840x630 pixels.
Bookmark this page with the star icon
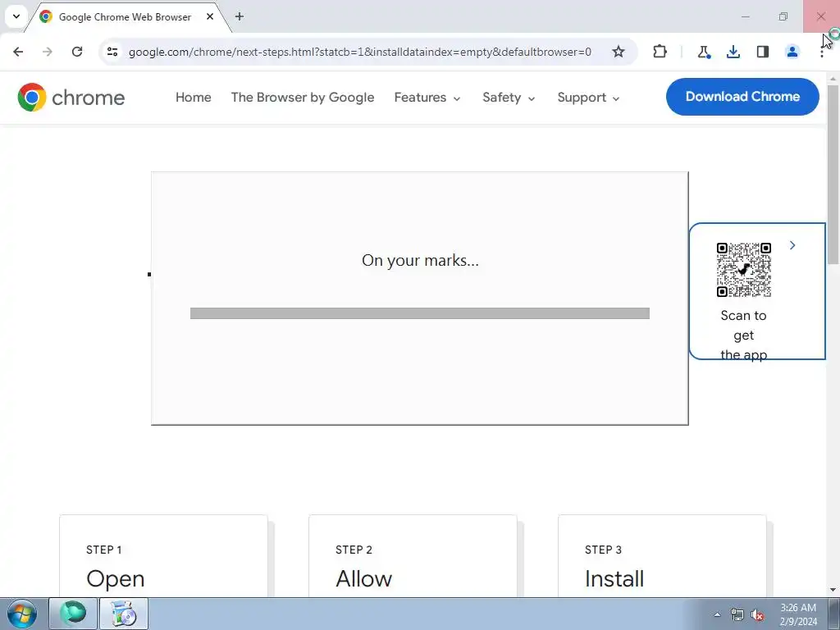(x=619, y=52)
